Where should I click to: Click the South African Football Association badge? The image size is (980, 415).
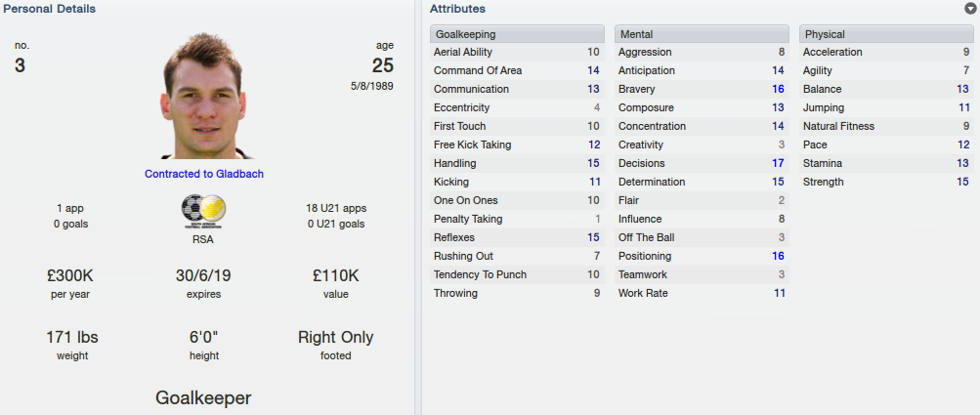click(x=204, y=212)
